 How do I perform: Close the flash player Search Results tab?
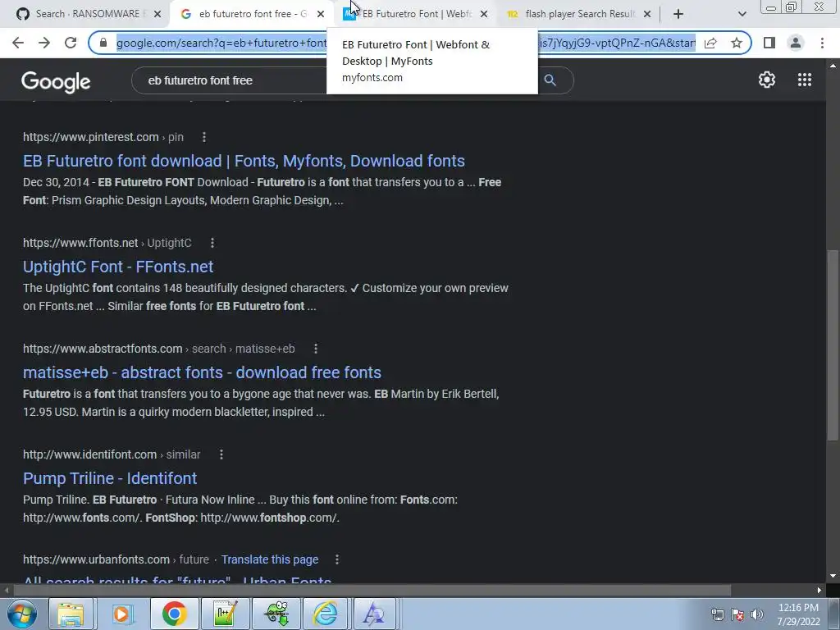coord(647,14)
